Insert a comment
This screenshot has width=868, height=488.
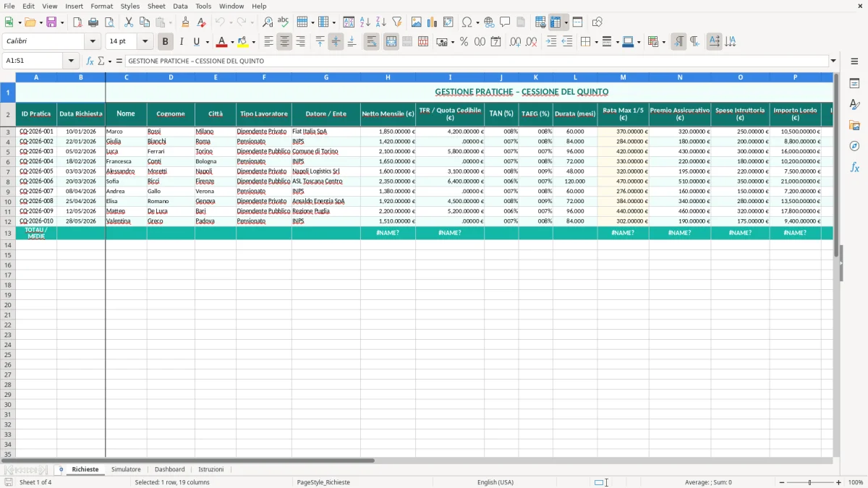505,22
